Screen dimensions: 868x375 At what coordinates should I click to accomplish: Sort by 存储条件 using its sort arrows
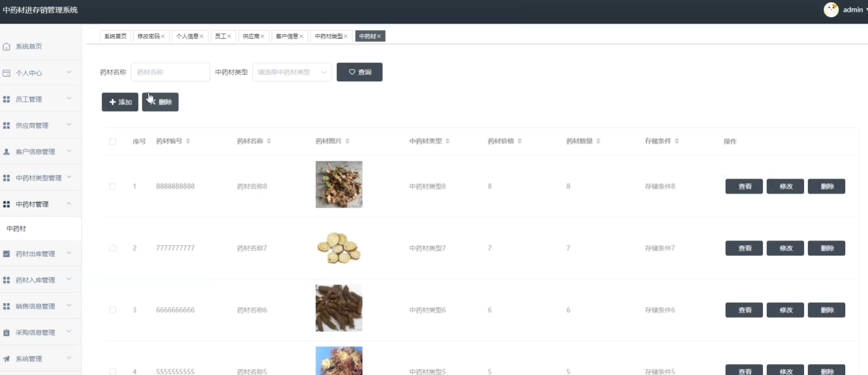677,141
